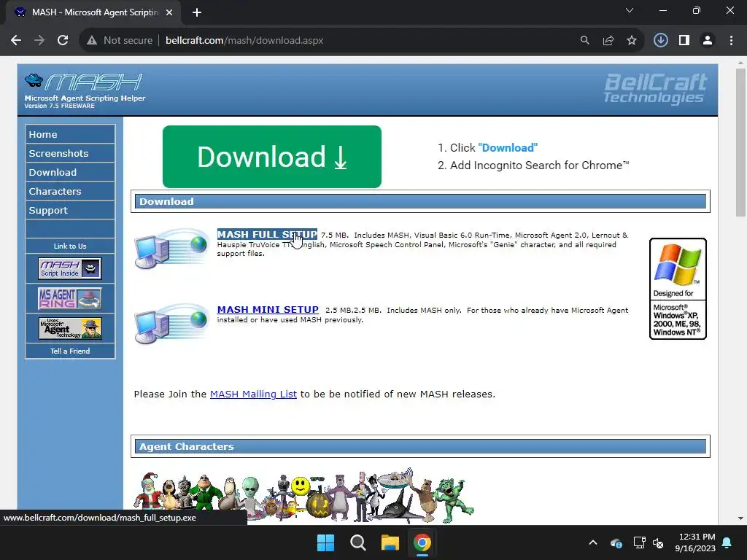Open Chrome downloads icon
The image size is (747, 560).
pos(660,41)
